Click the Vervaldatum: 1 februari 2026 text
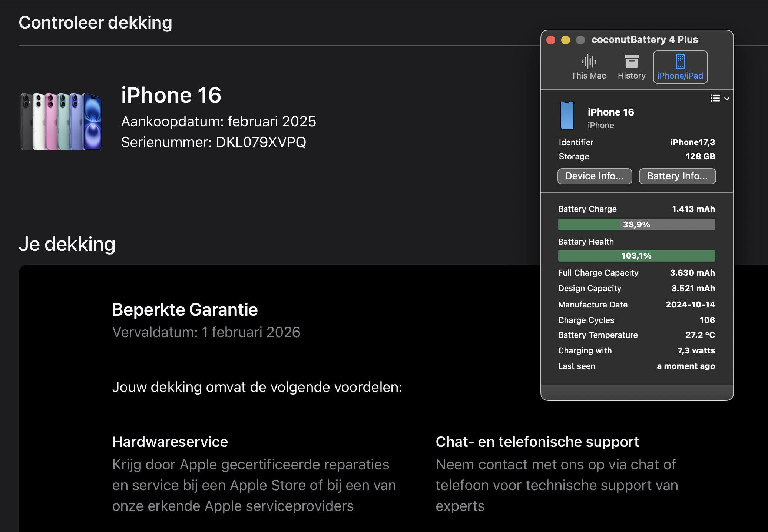This screenshot has width=768, height=532. point(206,332)
